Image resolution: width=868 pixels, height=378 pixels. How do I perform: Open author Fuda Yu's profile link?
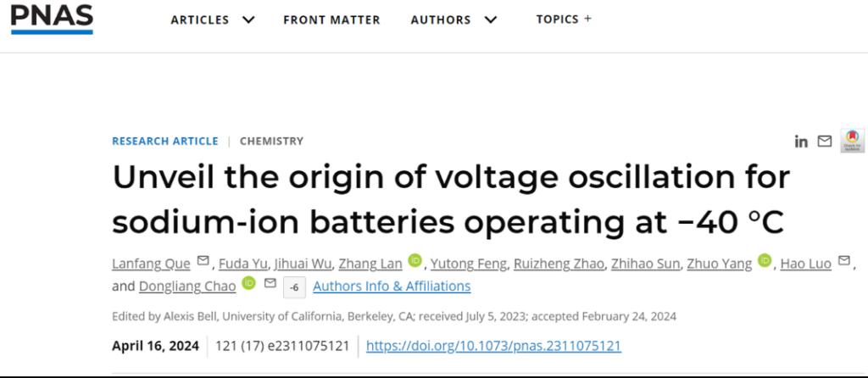click(242, 264)
